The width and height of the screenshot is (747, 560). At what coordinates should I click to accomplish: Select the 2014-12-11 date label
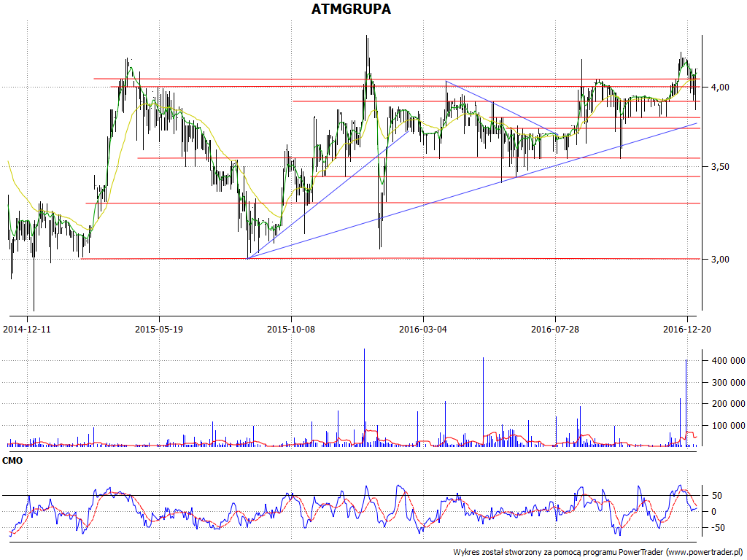click(27, 329)
